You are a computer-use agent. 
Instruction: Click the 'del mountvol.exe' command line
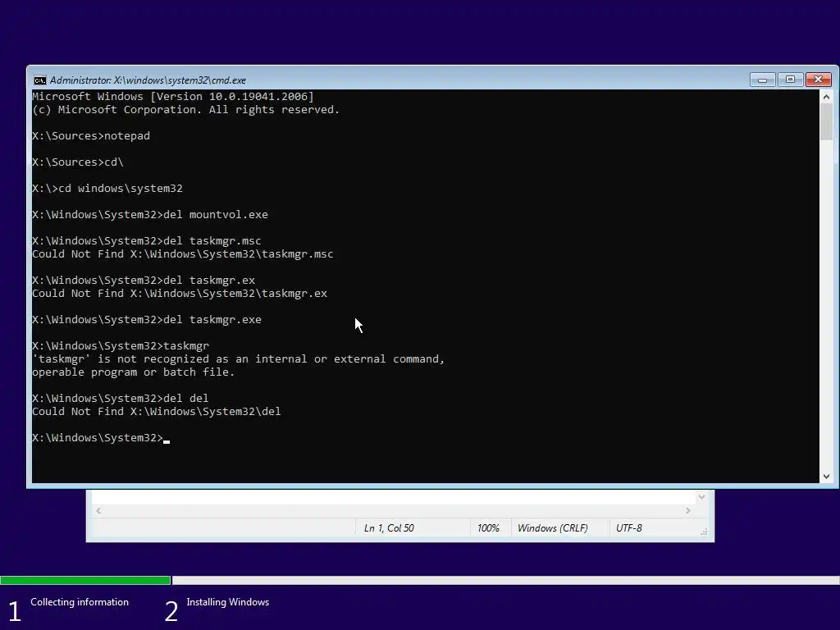pyautogui.click(x=150, y=215)
